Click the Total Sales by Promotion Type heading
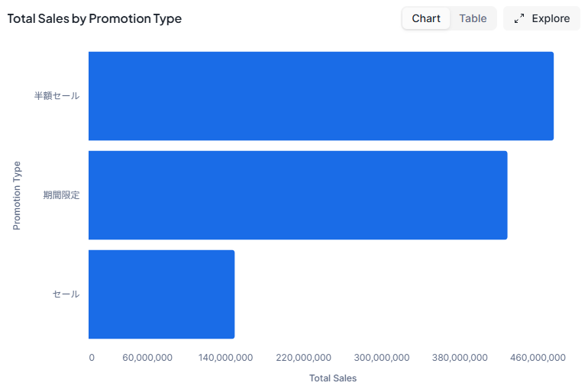Image resolution: width=588 pixels, height=389 pixels. click(95, 18)
